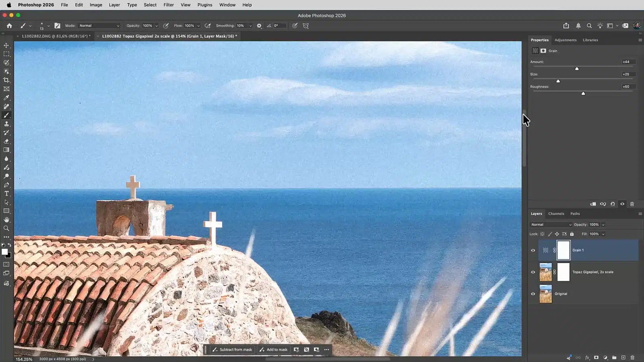
Task: Open the search icon in top bar
Action: (589, 25)
